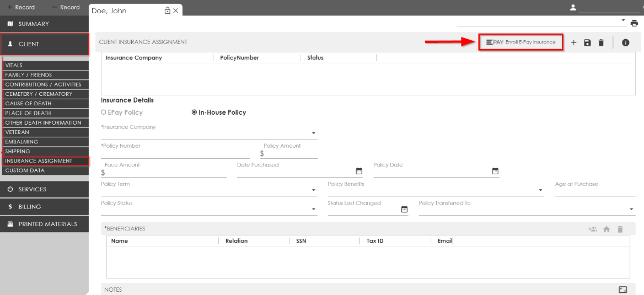Click the Enroll E-Pay Insurance button

(x=520, y=42)
